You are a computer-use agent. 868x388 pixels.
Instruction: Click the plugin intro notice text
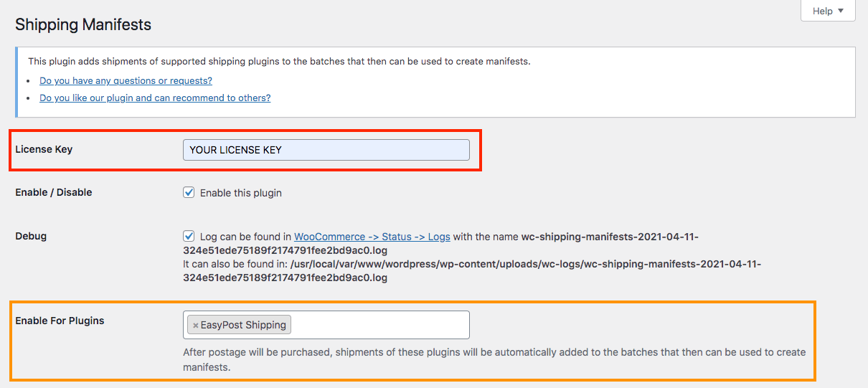[279, 62]
